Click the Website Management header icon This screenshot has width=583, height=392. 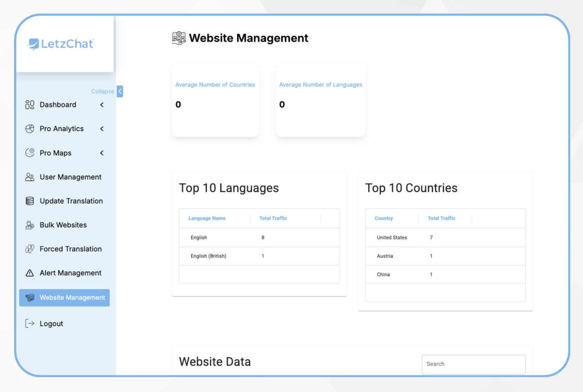click(179, 38)
